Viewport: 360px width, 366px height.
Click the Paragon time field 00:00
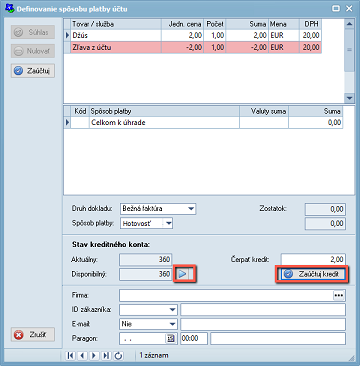(194, 338)
